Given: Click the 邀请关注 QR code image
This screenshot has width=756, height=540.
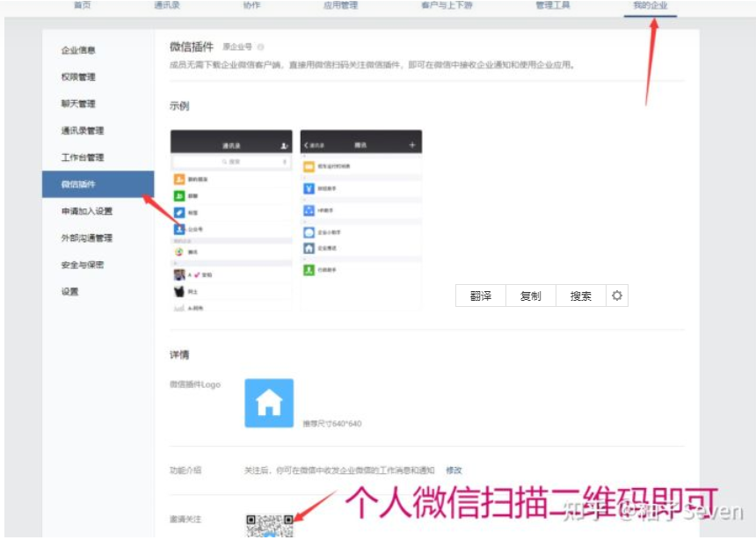Looking at the screenshot, I should [x=270, y=526].
